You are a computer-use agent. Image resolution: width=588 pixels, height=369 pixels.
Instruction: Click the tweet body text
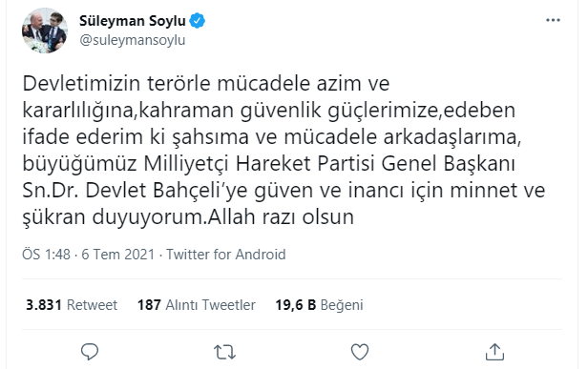point(283,150)
